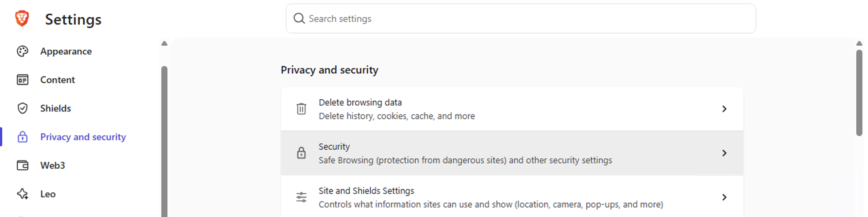The height and width of the screenshot is (217, 868).
Task: Click the Privacy and security padlock sidebar icon
Action: click(x=22, y=137)
